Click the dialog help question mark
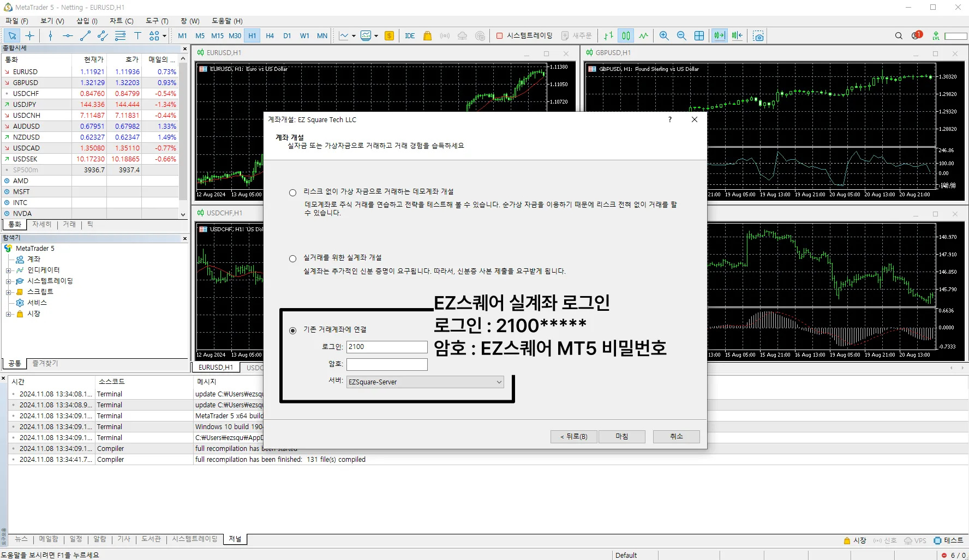Viewport: 969px width, 560px height. [x=670, y=119]
